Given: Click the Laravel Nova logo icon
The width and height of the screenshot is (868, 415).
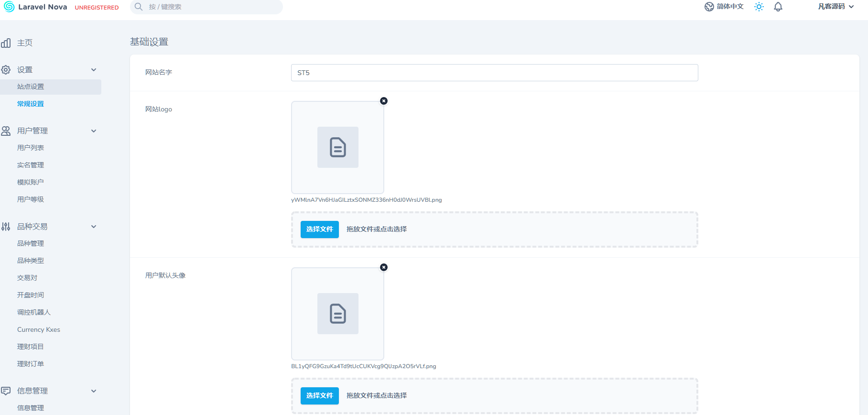Looking at the screenshot, I should [x=9, y=7].
